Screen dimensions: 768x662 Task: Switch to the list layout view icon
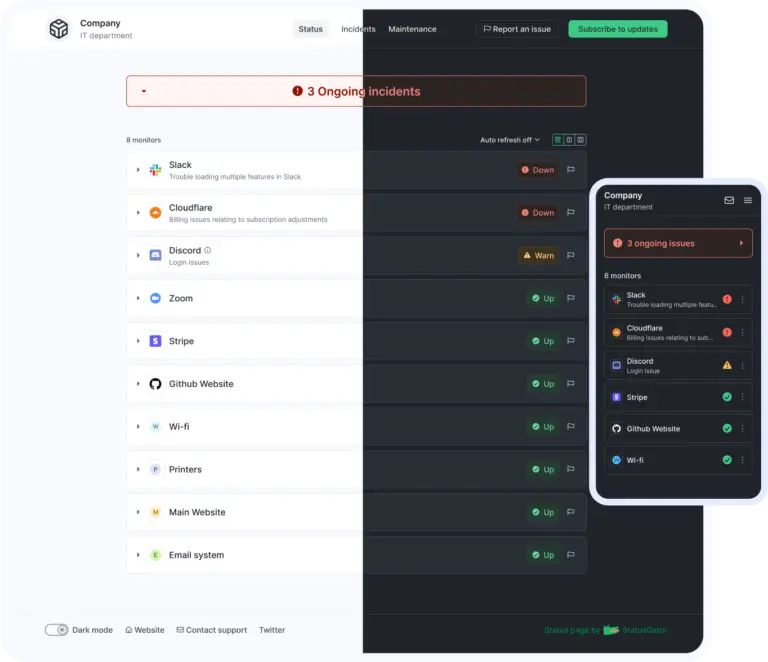click(x=557, y=140)
